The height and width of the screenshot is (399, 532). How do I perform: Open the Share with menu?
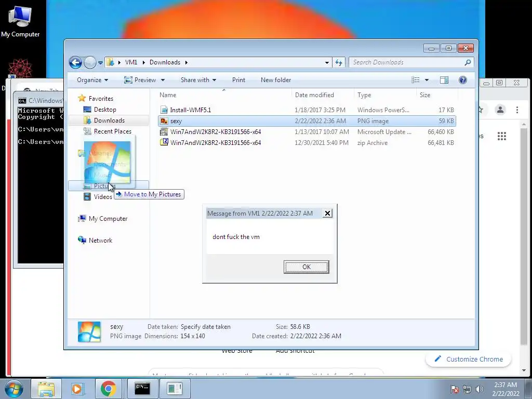coord(198,80)
